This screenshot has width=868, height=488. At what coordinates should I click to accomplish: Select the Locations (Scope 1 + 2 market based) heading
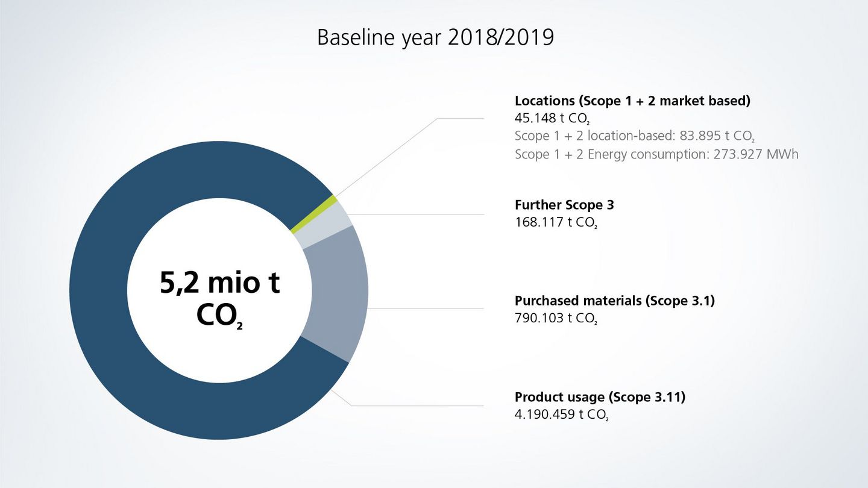(x=632, y=101)
